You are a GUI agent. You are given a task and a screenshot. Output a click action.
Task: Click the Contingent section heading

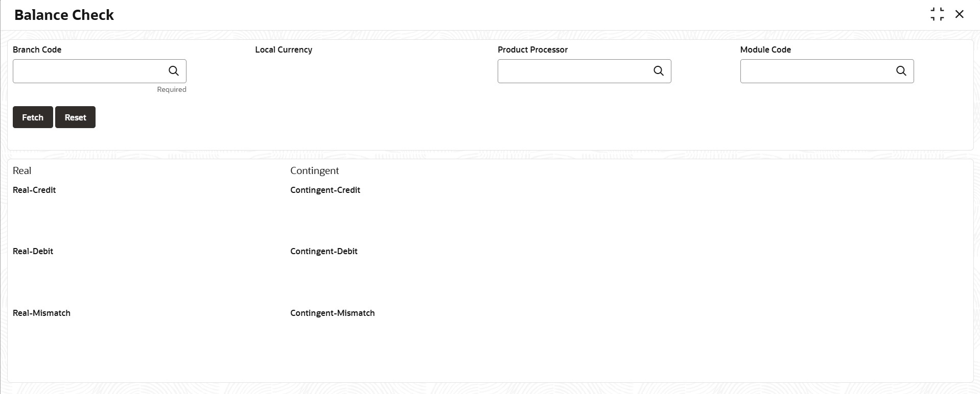tap(314, 170)
